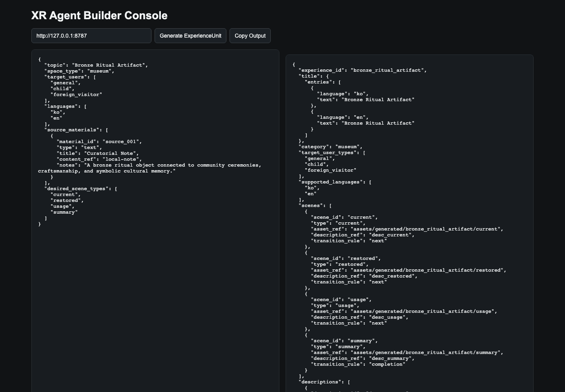
Task: Click the Generate ExperienceUnit button
Action: click(190, 36)
